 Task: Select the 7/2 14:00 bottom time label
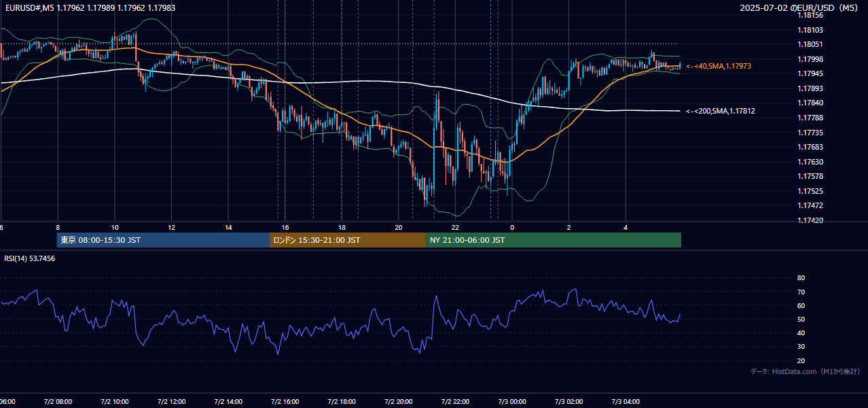pos(228,402)
